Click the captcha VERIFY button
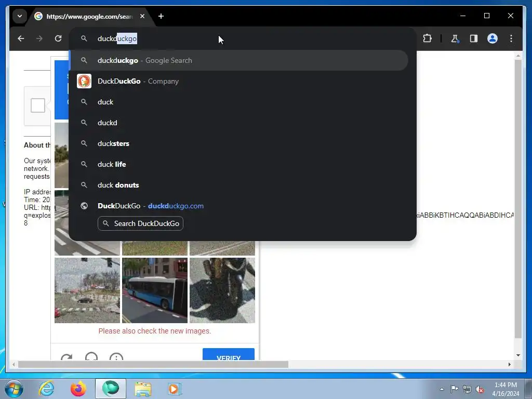The width and height of the screenshot is (532, 399). 229,354
